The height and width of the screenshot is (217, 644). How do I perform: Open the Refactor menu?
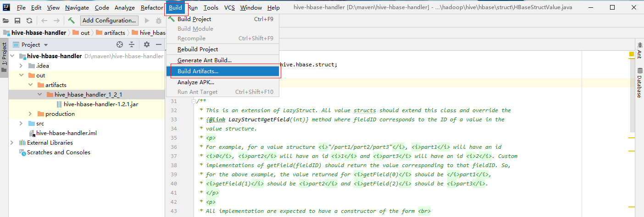[152, 8]
